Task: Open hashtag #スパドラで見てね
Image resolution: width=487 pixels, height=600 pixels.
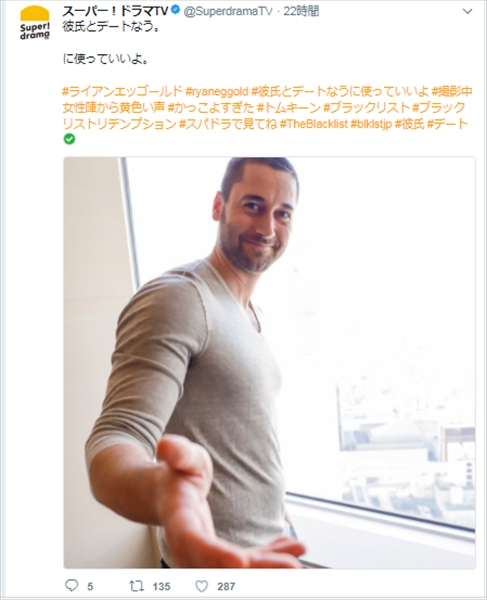Action: [228, 124]
